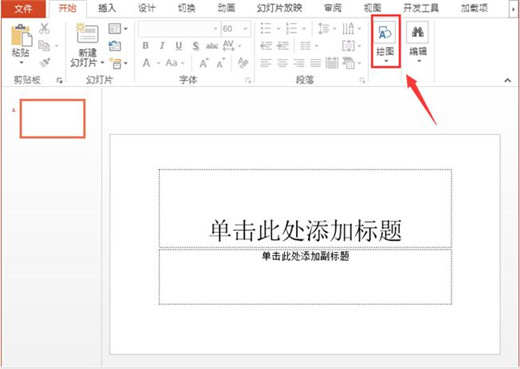Toggle Bold formatting
Image resolution: width=520 pixels, height=369 pixels.
146,46
